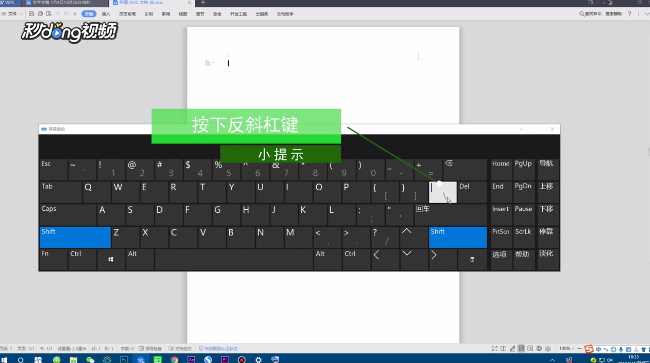Tap the Windows logo key on keyboard

click(111, 260)
